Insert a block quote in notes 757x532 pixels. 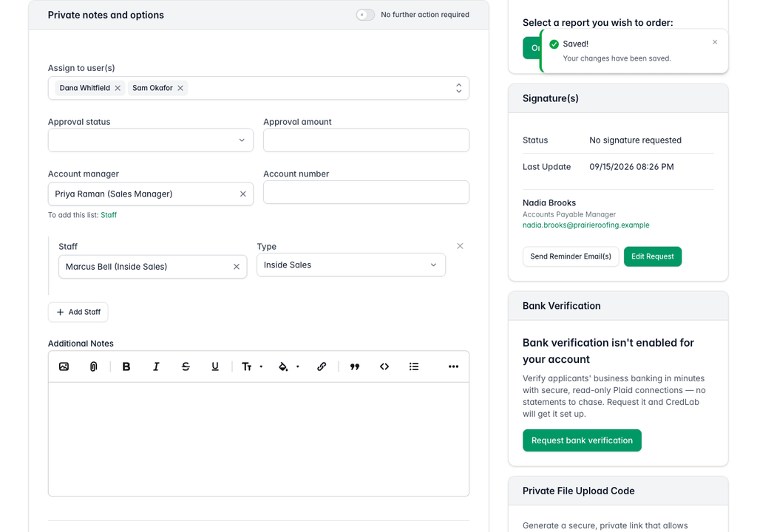click(355, 366)
